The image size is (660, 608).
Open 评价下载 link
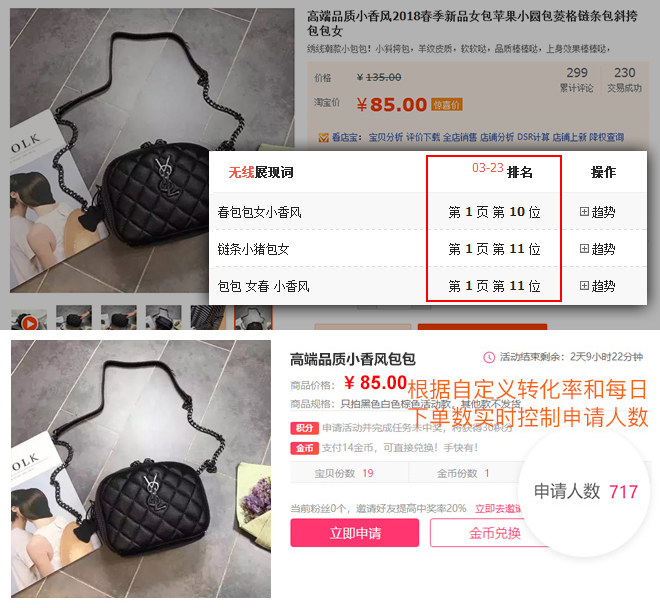(x=423, y=137)
